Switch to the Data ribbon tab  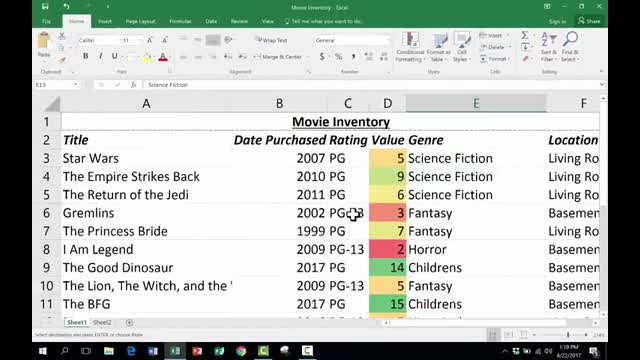coord(211,21)
